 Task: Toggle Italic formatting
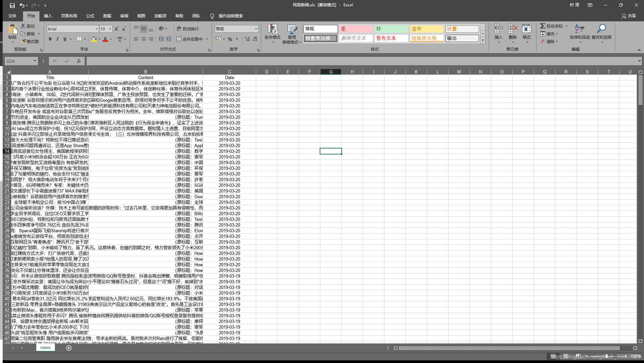pyautogui.click(x=57, y=39)
